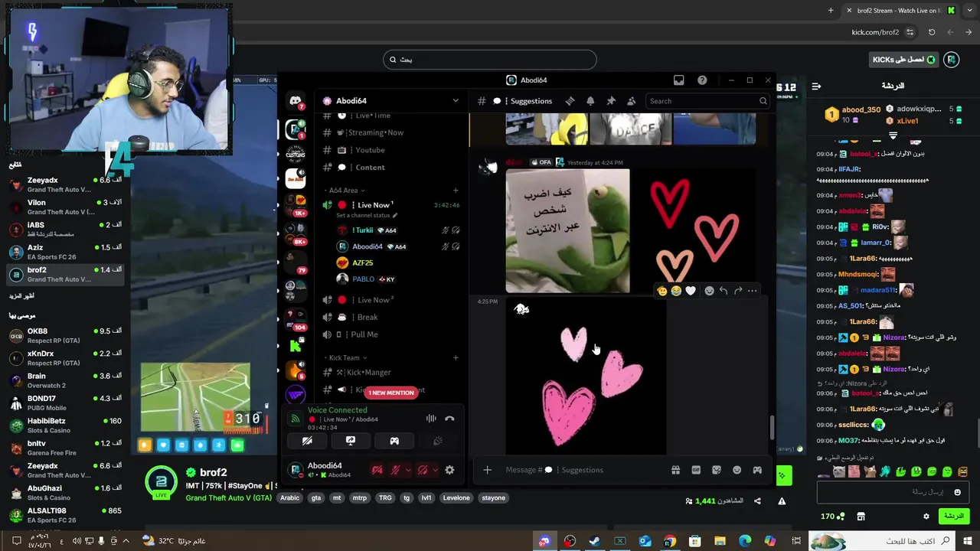Open Discord inbox icon in title bar

click(x=678, y=80)
